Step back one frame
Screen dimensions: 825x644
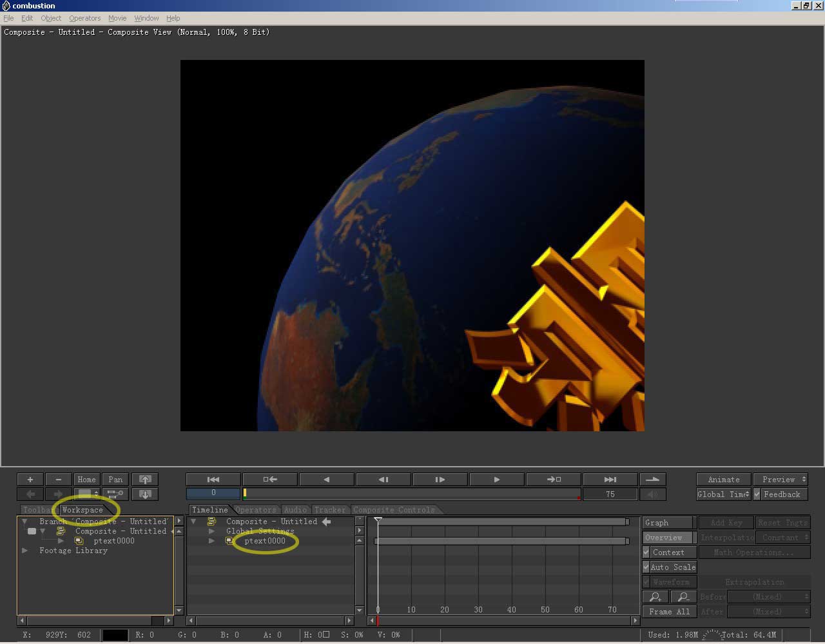tap(383, 480)
